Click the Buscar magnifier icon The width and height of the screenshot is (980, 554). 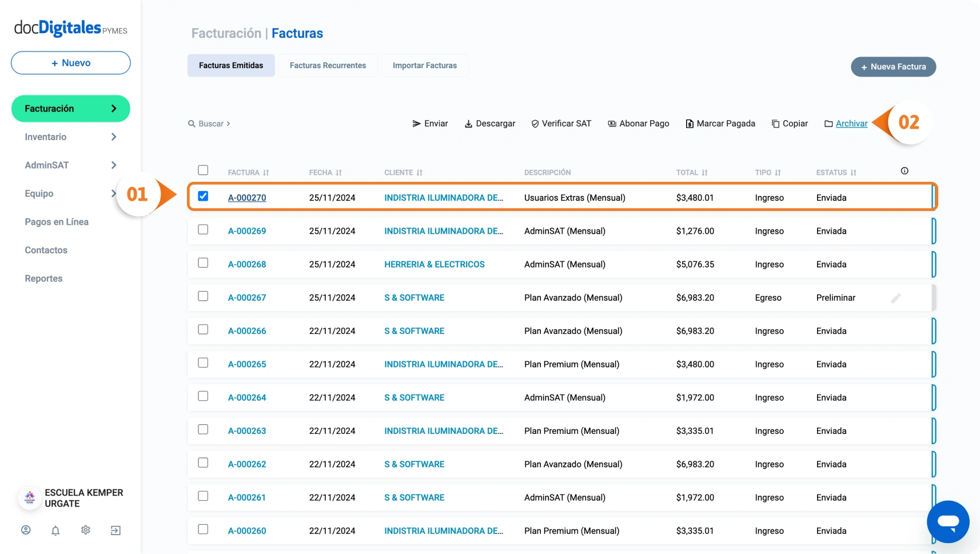[x=192, y=123]
